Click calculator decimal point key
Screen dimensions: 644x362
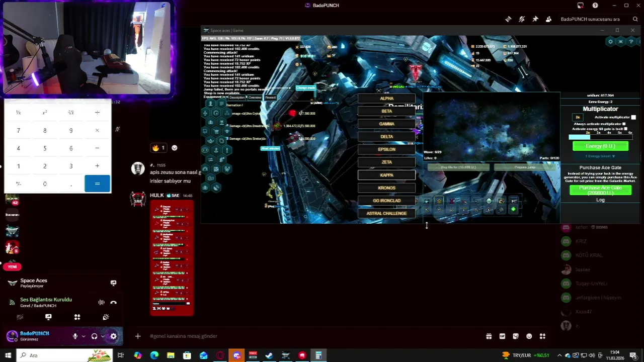[71, 184]
